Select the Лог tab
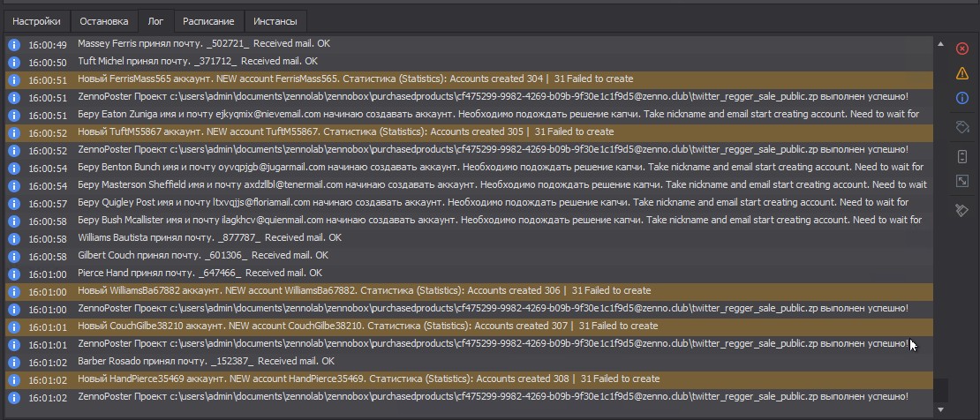980x420 pixels. pyautogui.click(x=155, y=21)
